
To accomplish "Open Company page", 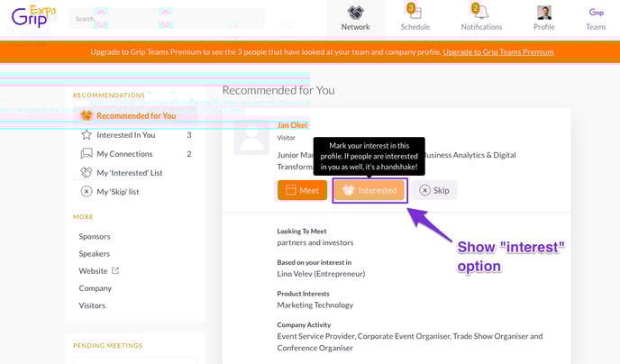I will [96, 288].
